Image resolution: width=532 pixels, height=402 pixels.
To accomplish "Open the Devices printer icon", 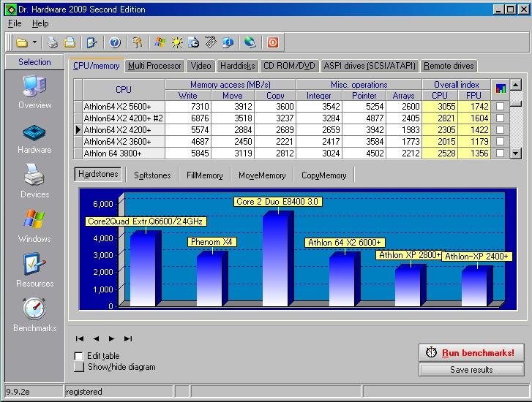I will (34, 177).
